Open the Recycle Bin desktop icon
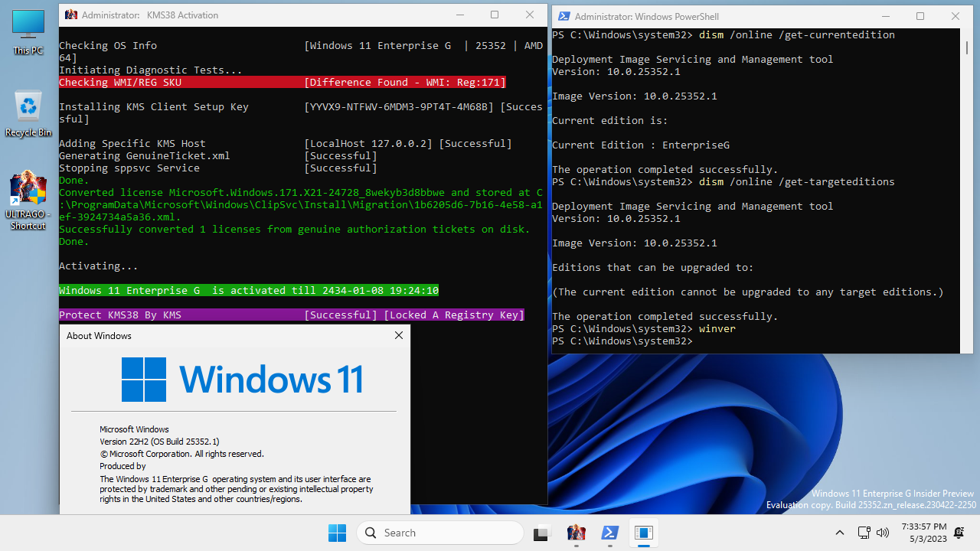 tap(28, 113)
